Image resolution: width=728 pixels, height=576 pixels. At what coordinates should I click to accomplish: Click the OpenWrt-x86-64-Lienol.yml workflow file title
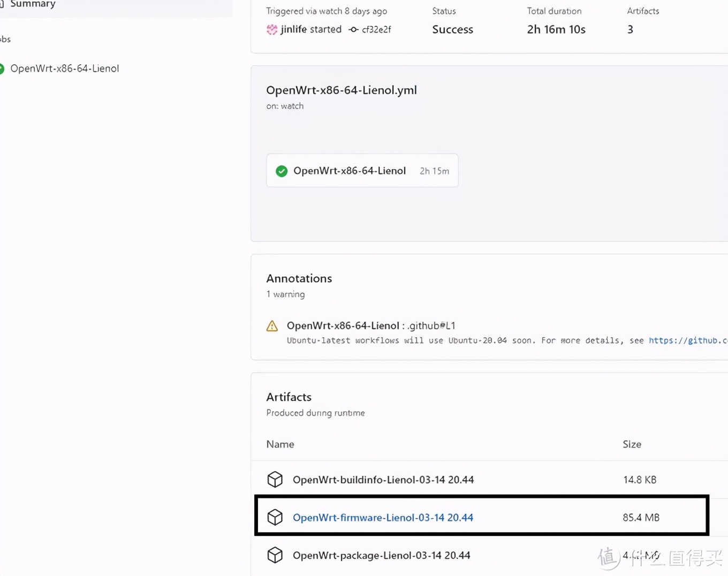coord(341,90)
